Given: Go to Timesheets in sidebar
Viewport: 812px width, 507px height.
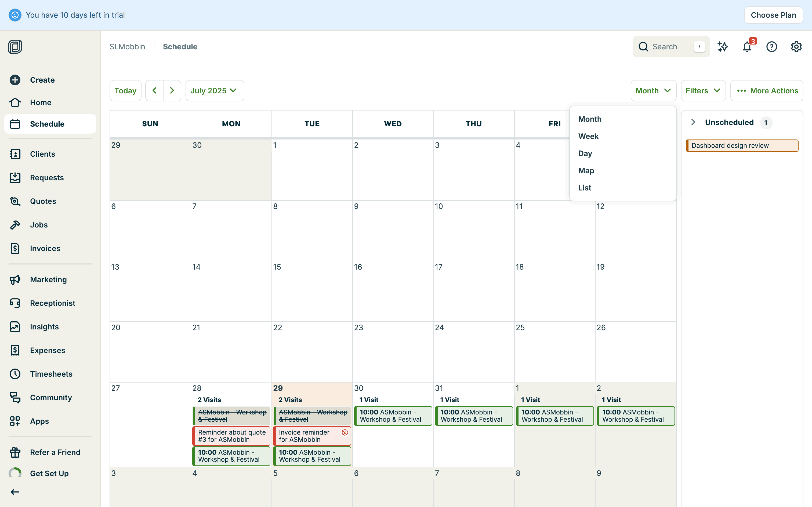Looking at the screenshot, I should (x=51, y=374).
